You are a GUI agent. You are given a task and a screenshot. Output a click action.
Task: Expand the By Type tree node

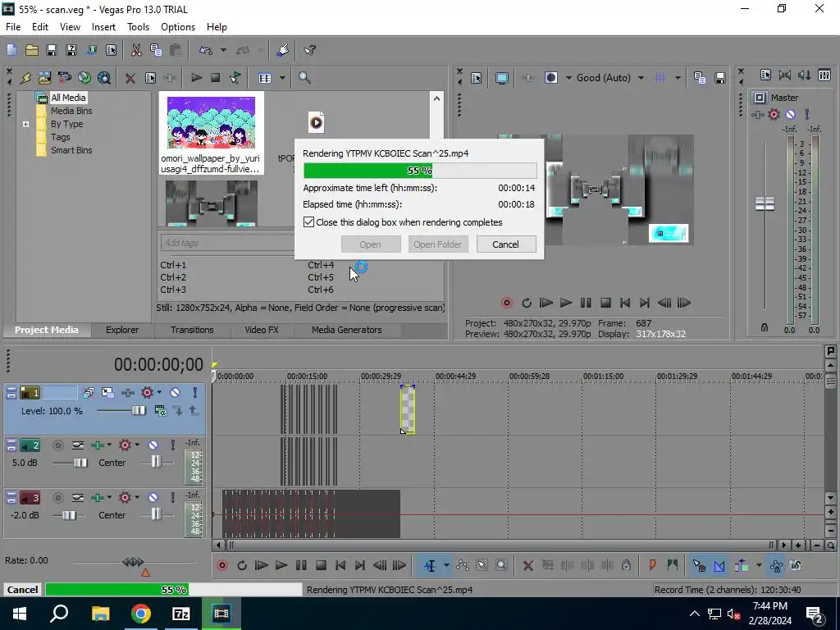click(25, 124)
